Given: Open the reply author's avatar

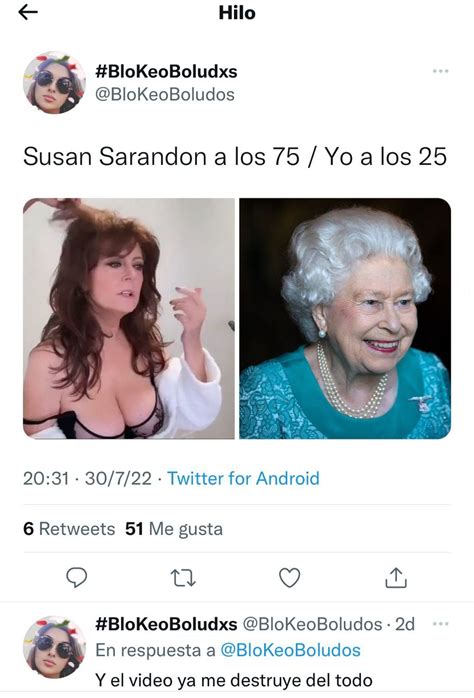Looking at the screenshot, I should tap(54, 647).
